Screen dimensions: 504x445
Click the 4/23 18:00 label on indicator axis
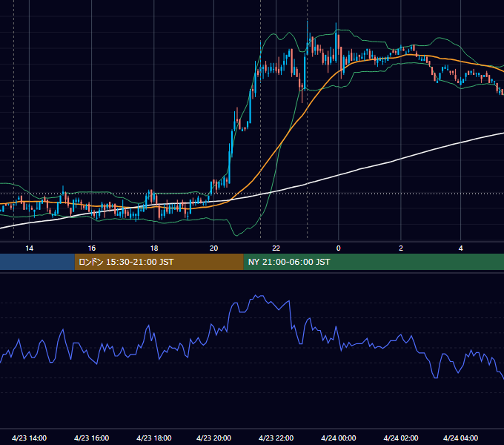(x=154, y=438)
